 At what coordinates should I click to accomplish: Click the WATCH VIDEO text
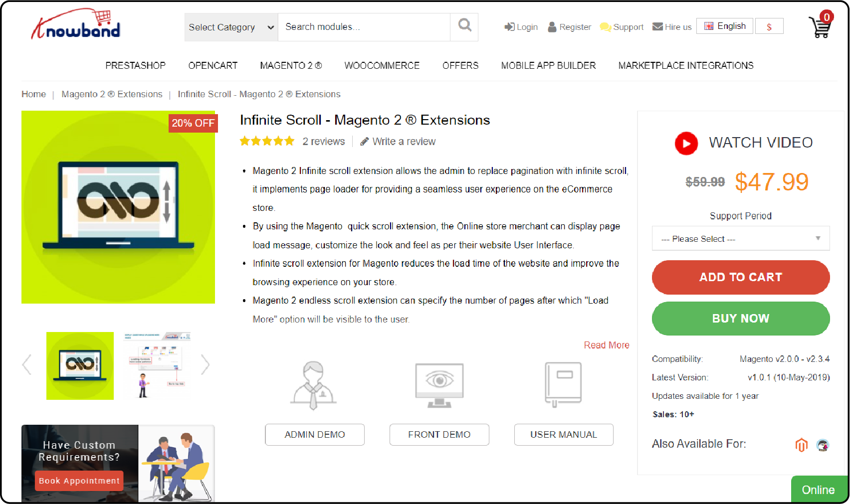tap(761, 143)
